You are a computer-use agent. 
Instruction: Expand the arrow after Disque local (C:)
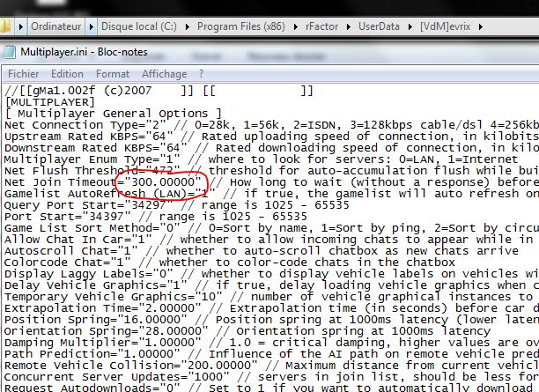point(187,26)
